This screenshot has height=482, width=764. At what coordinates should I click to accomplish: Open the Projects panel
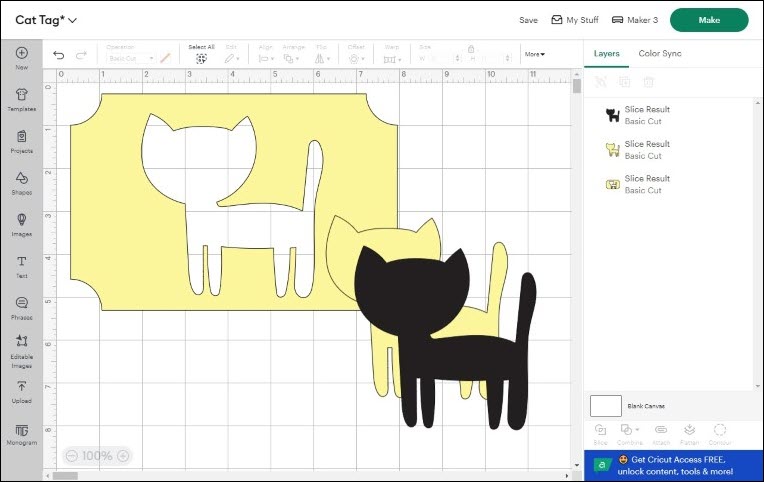pos(22,140)
